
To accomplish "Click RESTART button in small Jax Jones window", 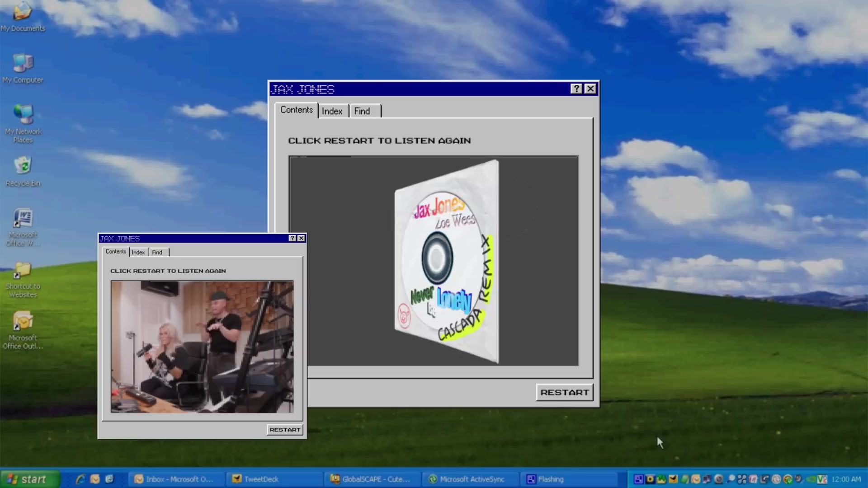I will coord(285,430).
